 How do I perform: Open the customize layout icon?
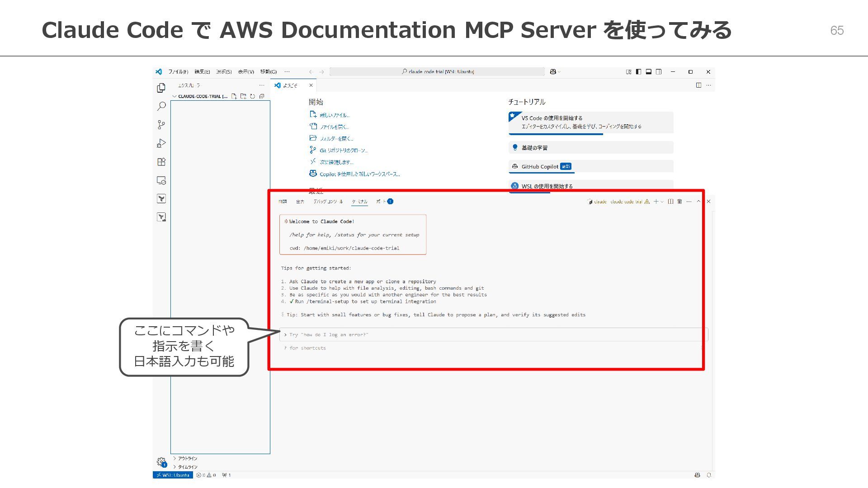(x=628, y=71)
